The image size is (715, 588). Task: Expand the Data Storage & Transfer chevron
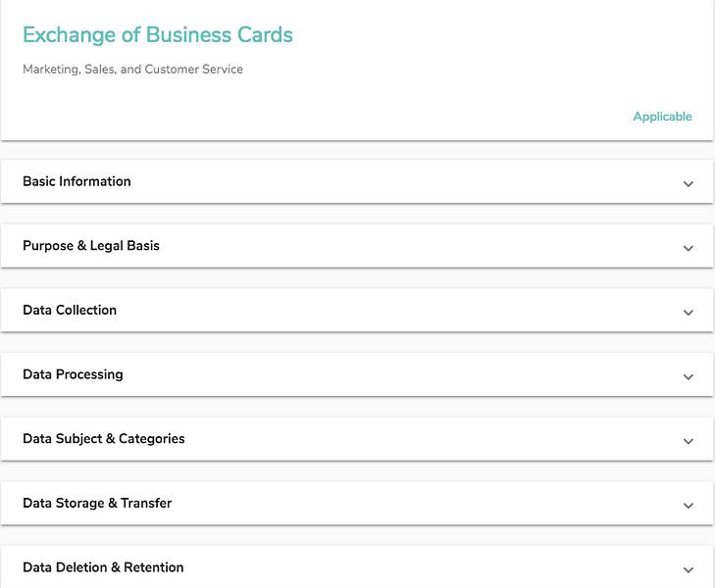point(689,505)
